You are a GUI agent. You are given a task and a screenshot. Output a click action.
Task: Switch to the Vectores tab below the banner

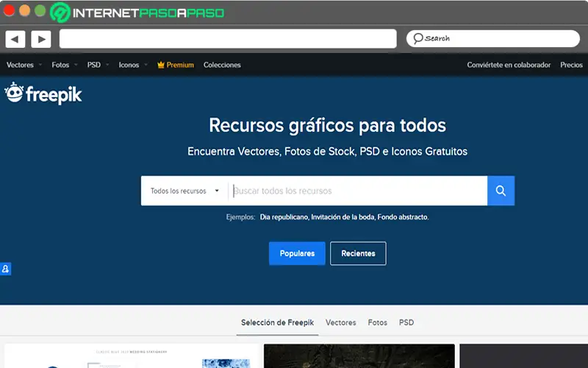[x=340, y=322]
